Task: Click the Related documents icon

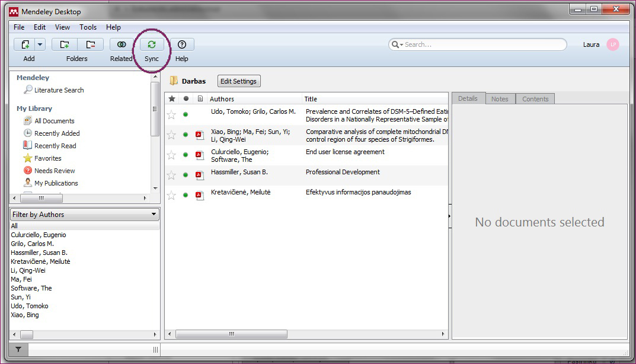Action: [122, 44]
